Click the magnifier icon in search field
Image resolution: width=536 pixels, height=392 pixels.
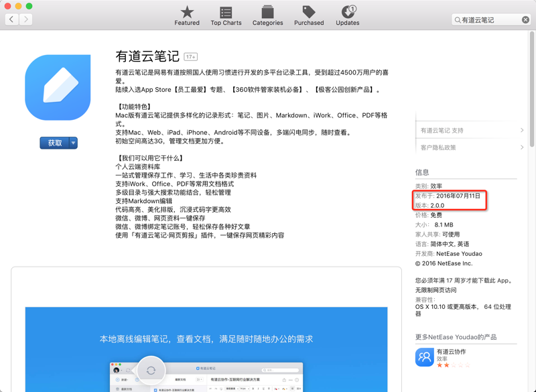(457, 20)
